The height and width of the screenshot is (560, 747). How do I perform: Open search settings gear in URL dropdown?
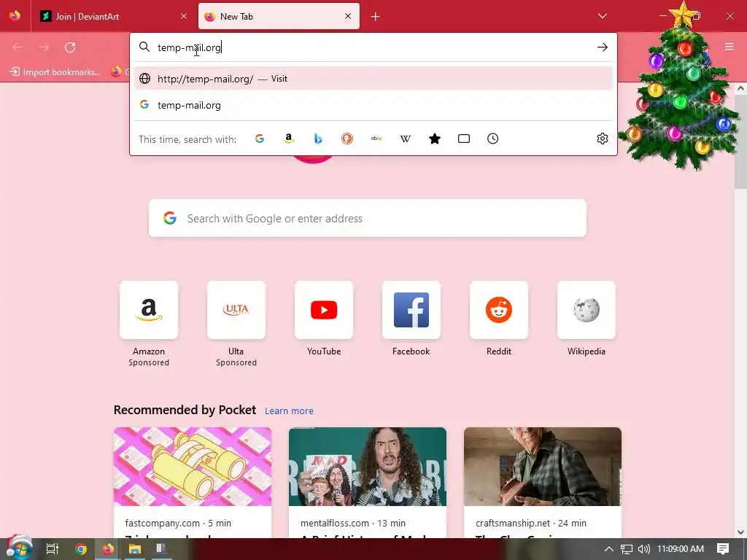[602, 139]
